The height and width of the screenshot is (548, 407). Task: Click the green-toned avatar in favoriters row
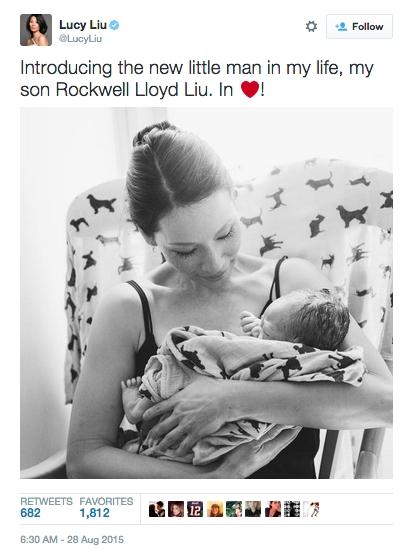tap(234, 509)
